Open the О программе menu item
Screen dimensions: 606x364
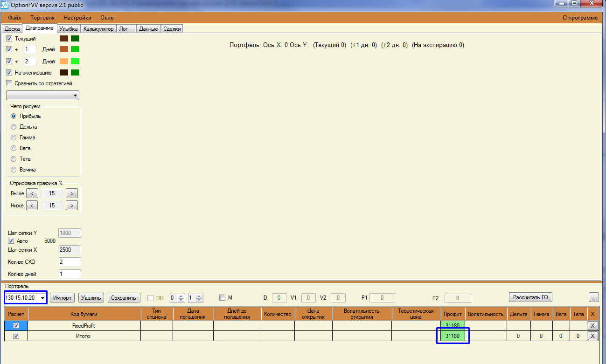(x=580, y=18)
